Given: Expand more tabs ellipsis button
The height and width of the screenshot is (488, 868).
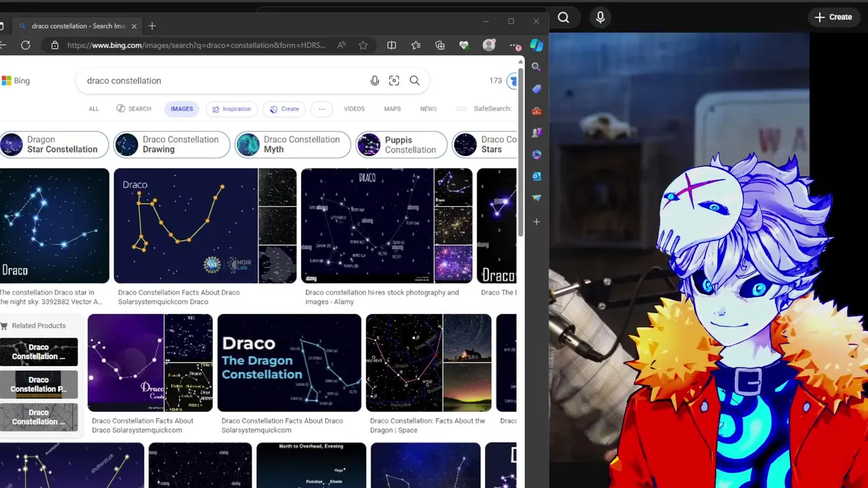Looking at the screenshot, I should click(x=321, y=109).
